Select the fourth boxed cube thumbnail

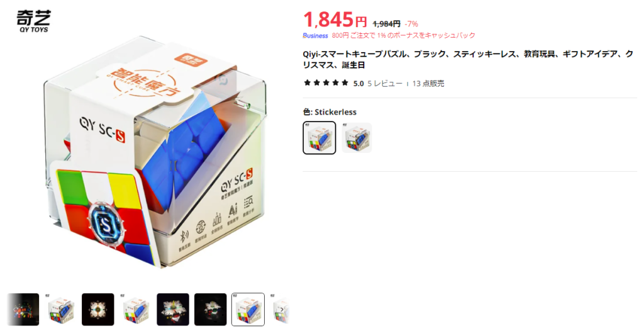pos(136,310)
